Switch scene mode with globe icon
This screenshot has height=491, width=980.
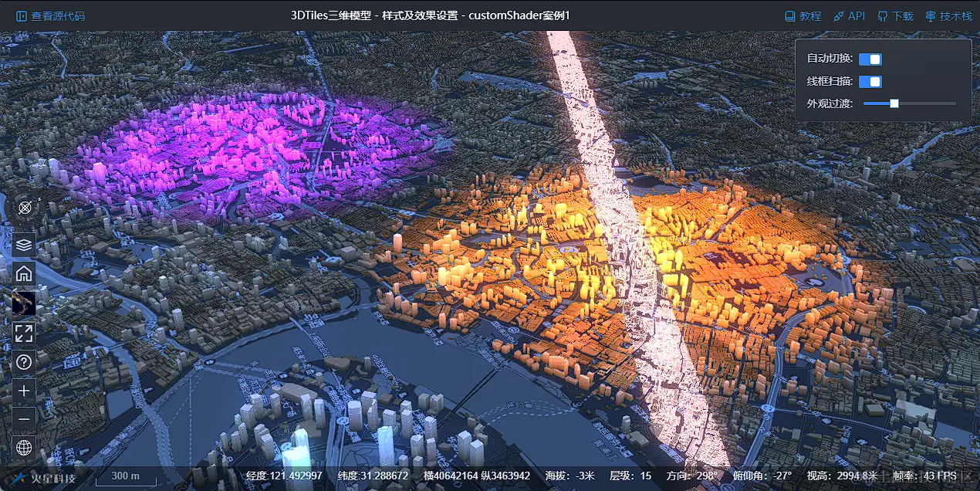24,448
